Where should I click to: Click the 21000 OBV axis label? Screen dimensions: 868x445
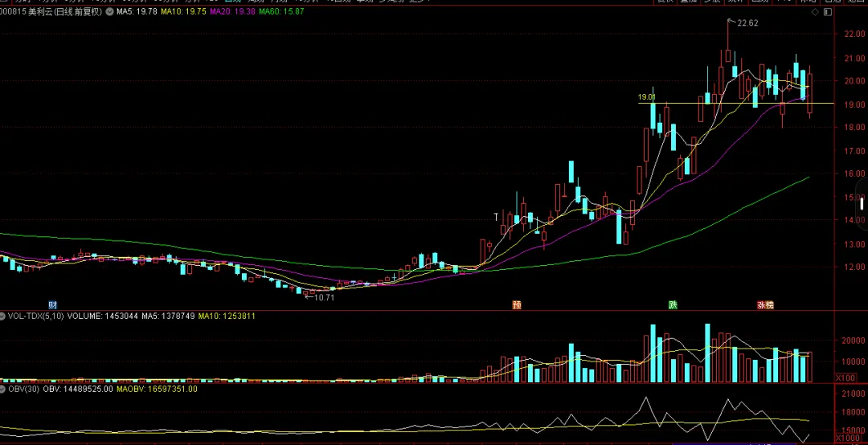(x=851, y=394)
